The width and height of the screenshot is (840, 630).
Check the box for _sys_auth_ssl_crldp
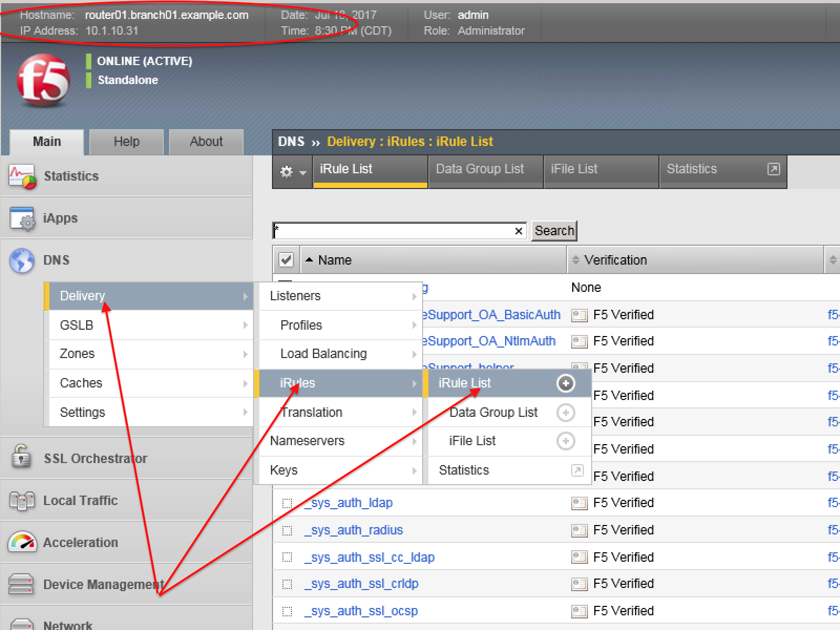tap(287, 584)
